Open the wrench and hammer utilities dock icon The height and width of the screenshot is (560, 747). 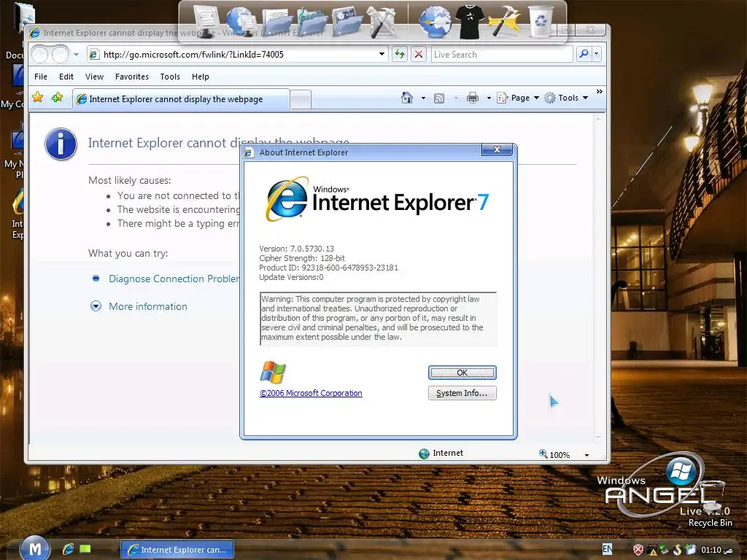[382, 21]
